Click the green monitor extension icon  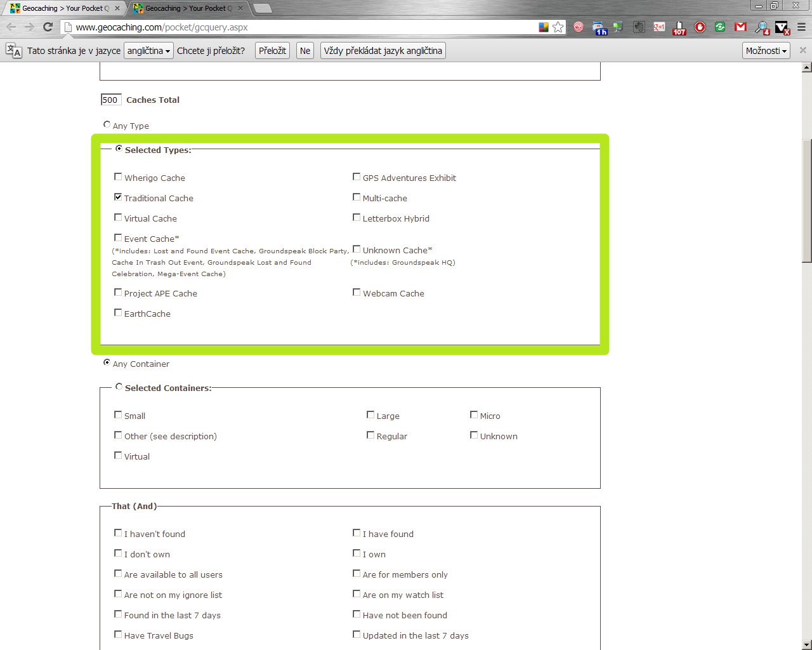coord(618,27)
